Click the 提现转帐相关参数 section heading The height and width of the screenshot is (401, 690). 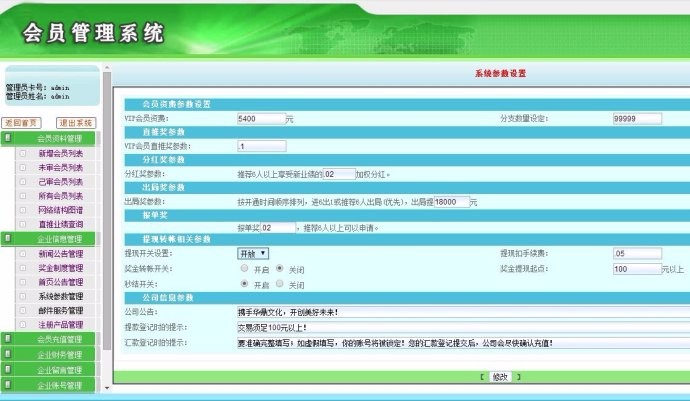[x=176, y=239]
